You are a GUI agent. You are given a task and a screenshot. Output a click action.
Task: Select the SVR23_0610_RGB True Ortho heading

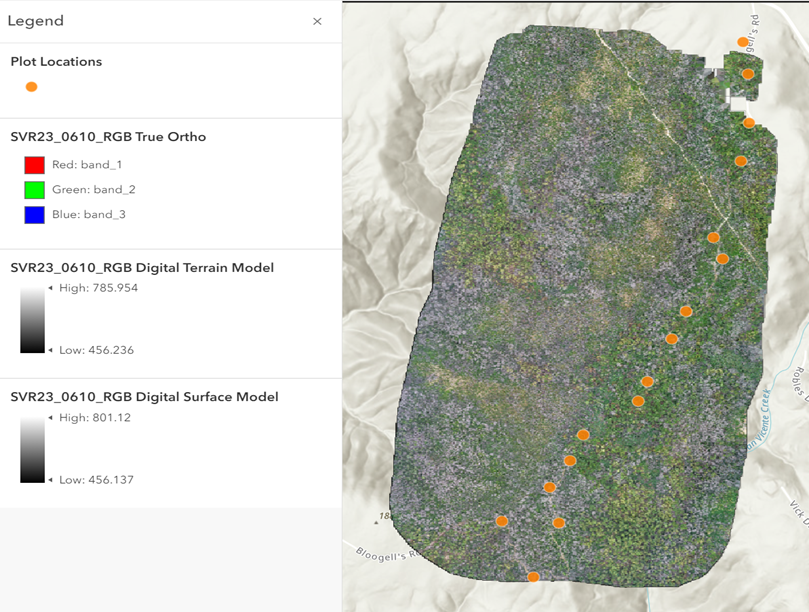108,137
